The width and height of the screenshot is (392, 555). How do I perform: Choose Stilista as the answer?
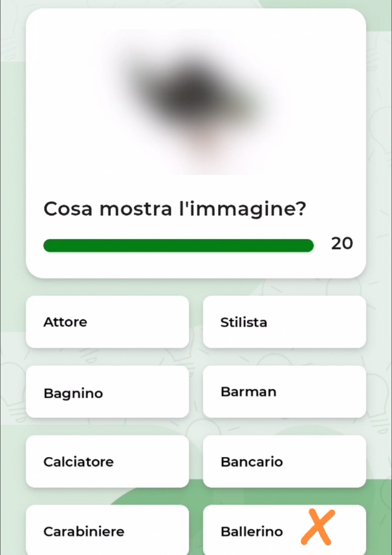click(x=284, y=322)
